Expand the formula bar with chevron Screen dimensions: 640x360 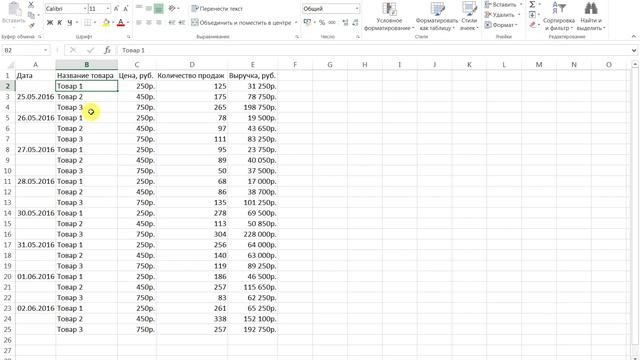(x=634, y=50)
